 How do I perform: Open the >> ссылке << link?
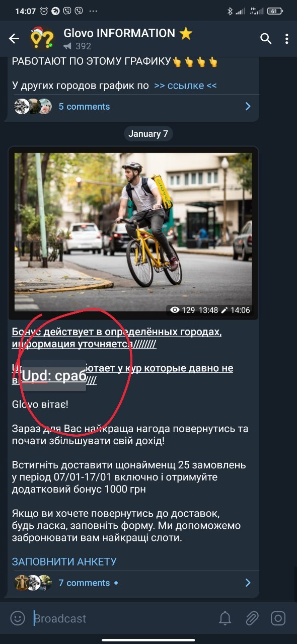point(185,86)
